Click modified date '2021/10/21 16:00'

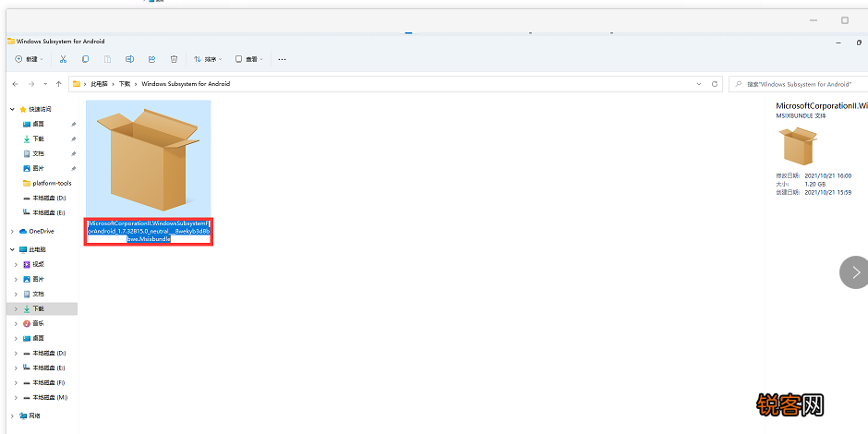pyautogui.click(x=827, y=176)
